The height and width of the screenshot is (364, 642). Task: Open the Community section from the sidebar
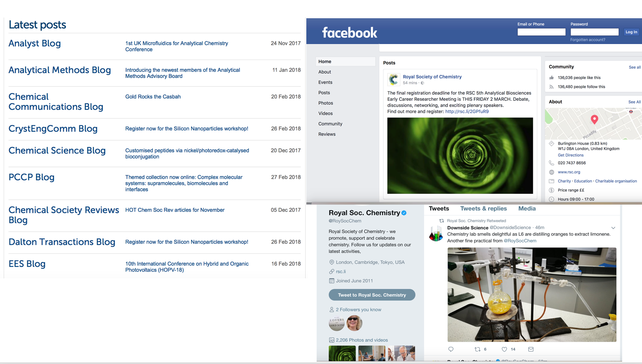[x=330, y=124]
